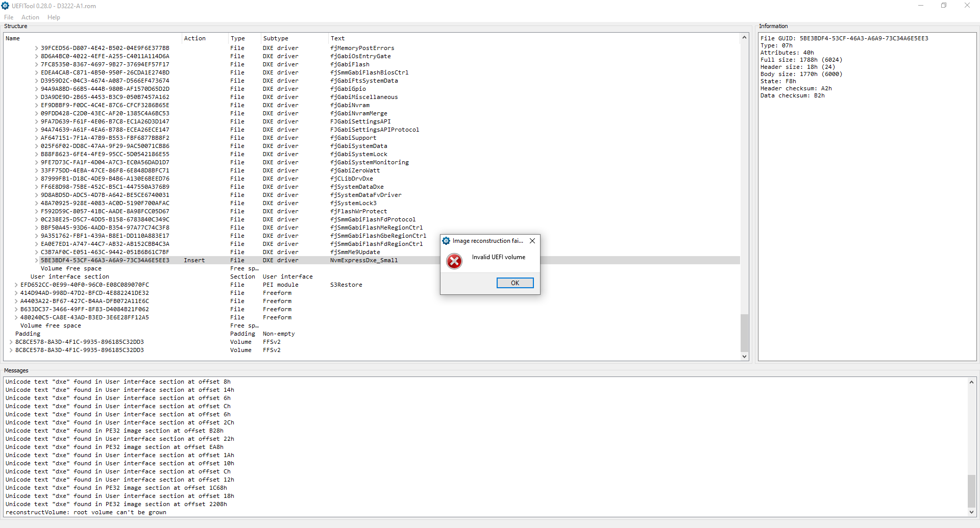Select the 9FA7D639-F61F-4E06 FJGabiSettingsAPI row
The image size is (980, 528).
point(372,121)
